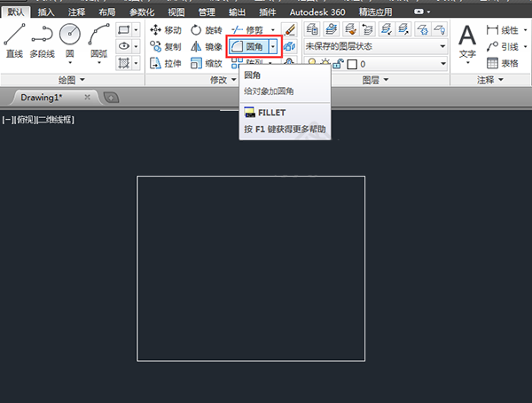Select the Text (文字) annotation tool
Screen dimensions: 532x403
(x=467, y=43)
